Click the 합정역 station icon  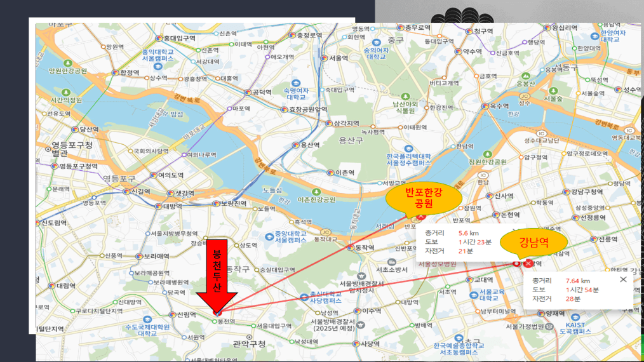coord(116,73)
